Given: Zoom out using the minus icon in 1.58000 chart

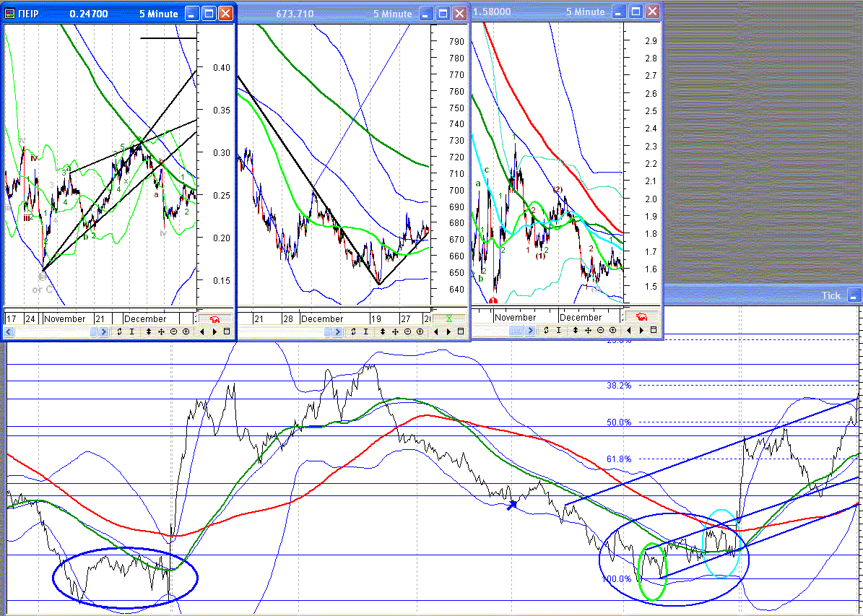Looking at the screenshot, I should [x=600, y=330].
